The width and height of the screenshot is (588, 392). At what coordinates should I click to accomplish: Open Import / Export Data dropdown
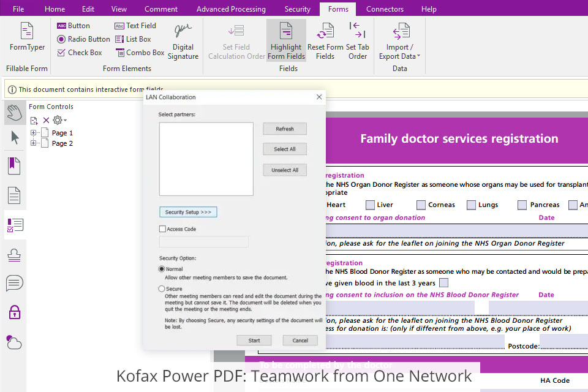[399, 41]
